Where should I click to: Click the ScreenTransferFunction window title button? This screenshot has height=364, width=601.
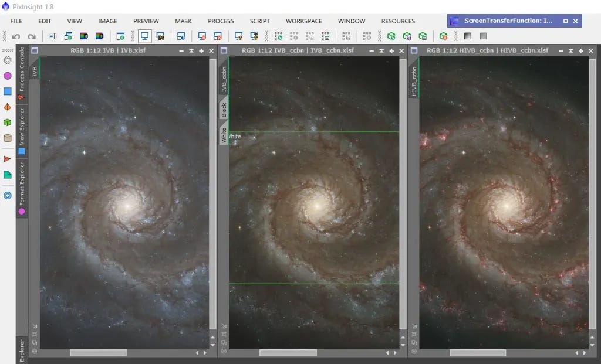coord(508,21)
